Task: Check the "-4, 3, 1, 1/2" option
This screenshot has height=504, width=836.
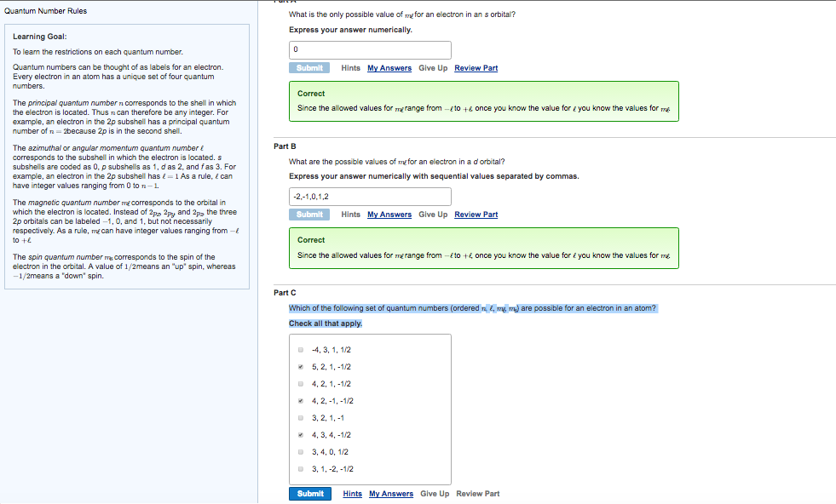Action: (x=300, y=349)
